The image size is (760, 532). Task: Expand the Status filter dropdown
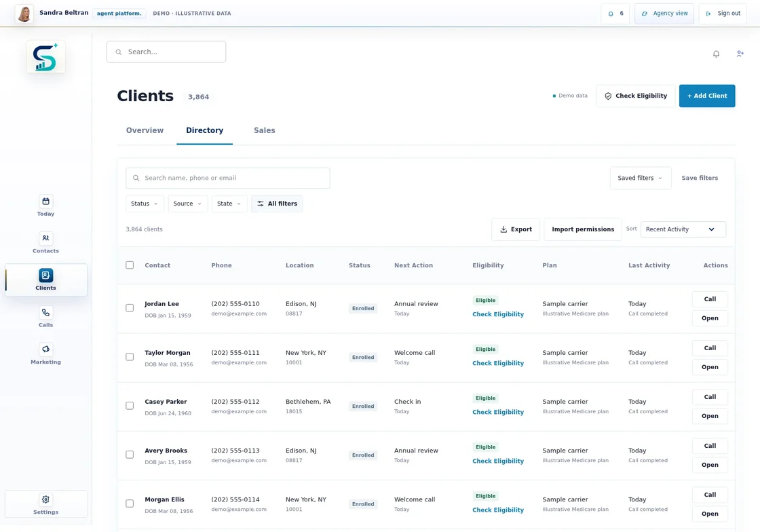point(145,204)
